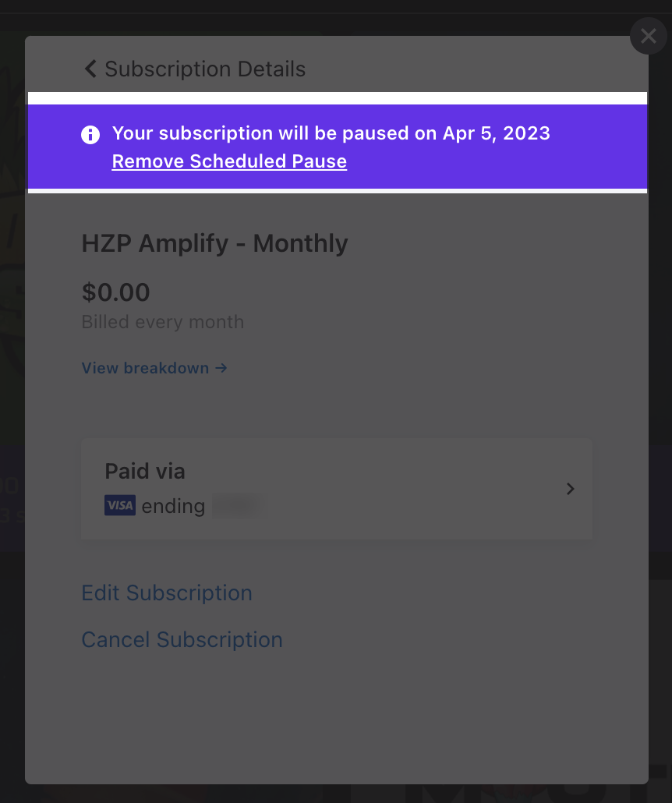Open the Paid via card label
Screen dimensions: 672x803
pyautogui.click(x=145, y=471)
